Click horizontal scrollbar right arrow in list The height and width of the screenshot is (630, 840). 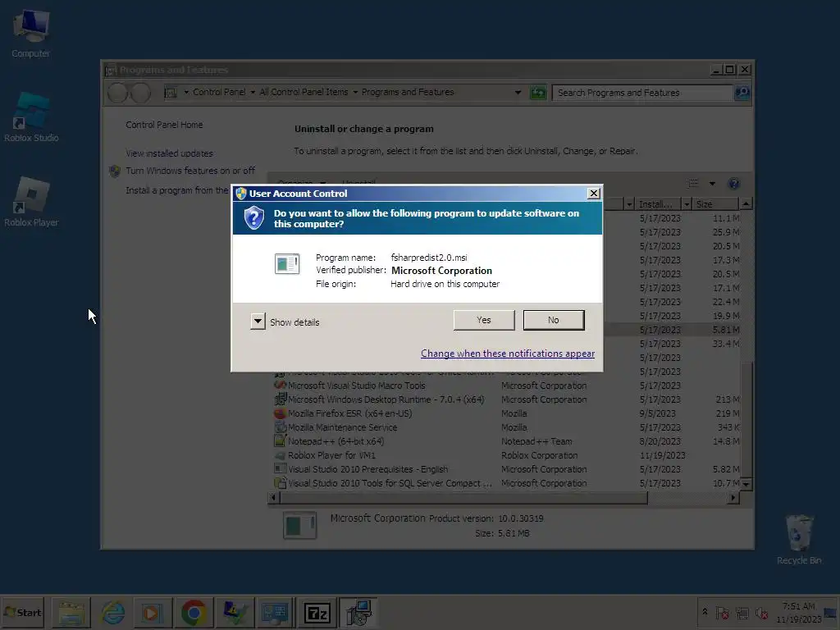coord(733,498)
